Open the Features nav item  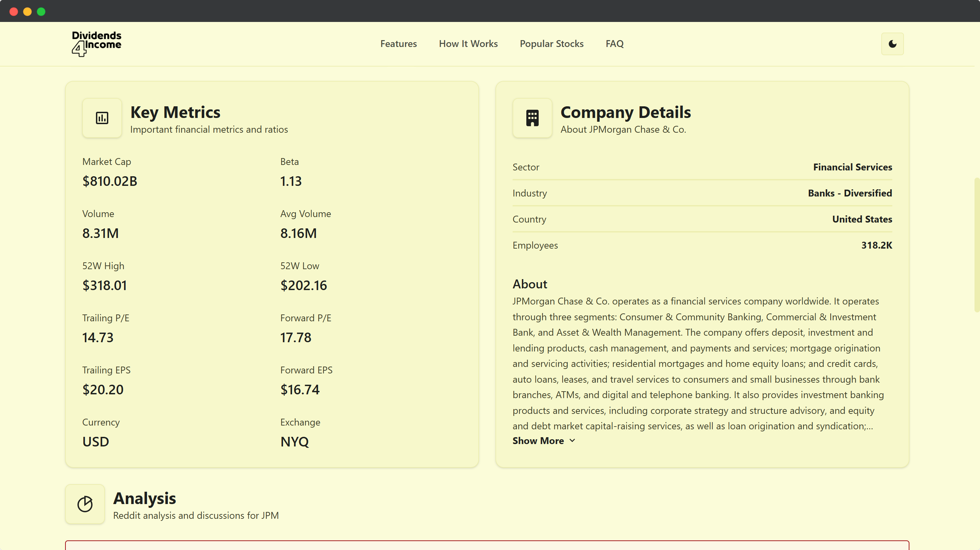(x=398, y=44)
